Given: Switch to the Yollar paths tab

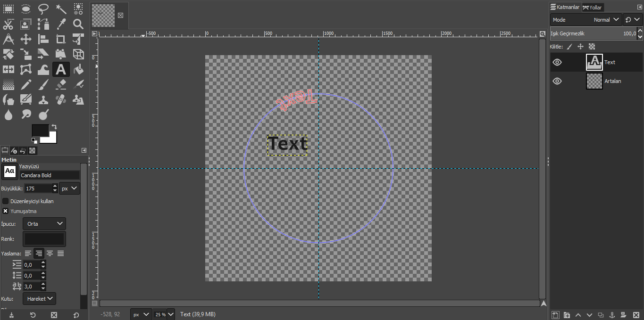Looking at the screenshot, I should point(593,7).
